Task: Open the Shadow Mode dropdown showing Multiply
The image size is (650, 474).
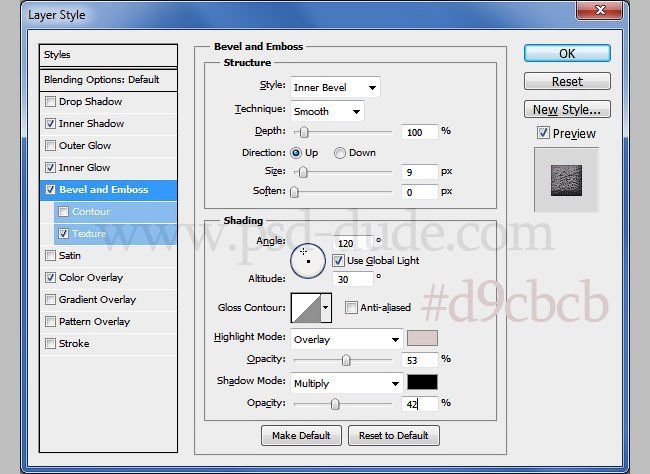Action: tap(347, 383)
